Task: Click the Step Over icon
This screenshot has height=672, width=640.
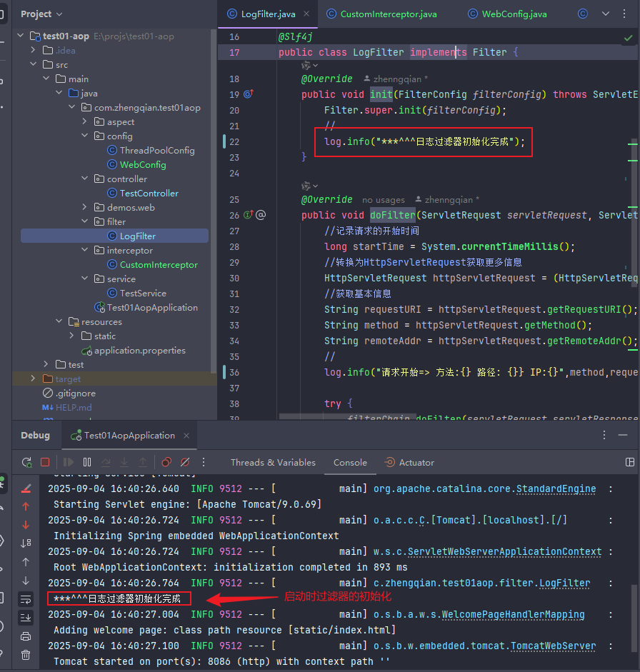Action: tap(106, 462)
